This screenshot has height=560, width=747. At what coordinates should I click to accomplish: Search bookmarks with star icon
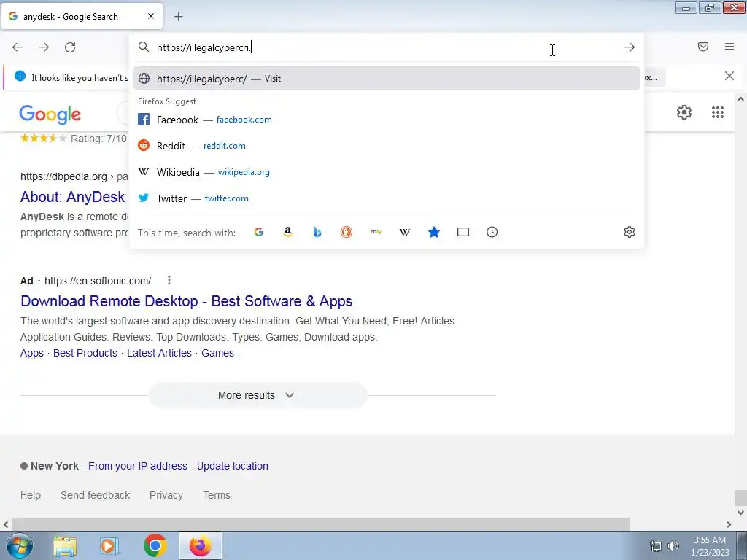tap(434, 232)
